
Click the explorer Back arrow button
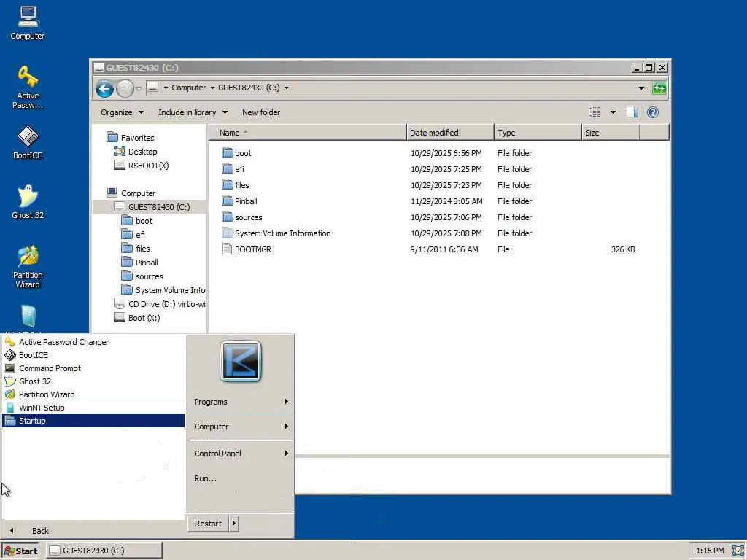click(x=104, y=88)
